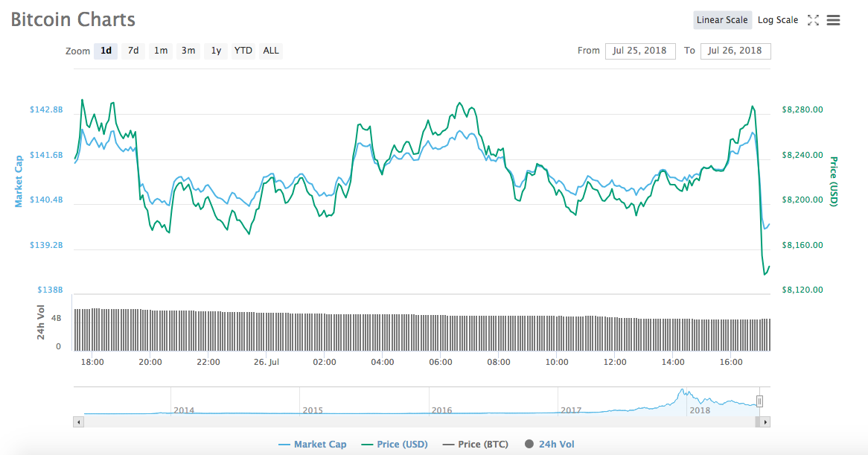Screen dimensions: 868x455
Task: Toggle 24h Vol series in legend
Action: (549, 445)
